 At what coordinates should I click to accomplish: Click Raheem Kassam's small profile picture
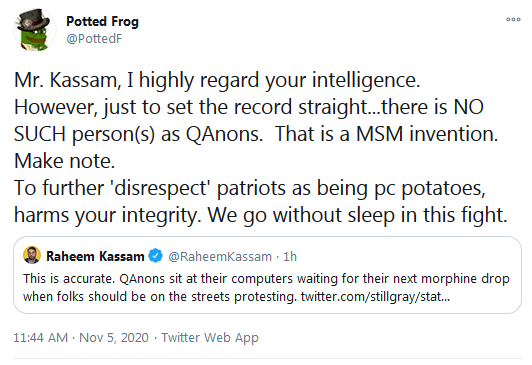(x=32, y=255)
